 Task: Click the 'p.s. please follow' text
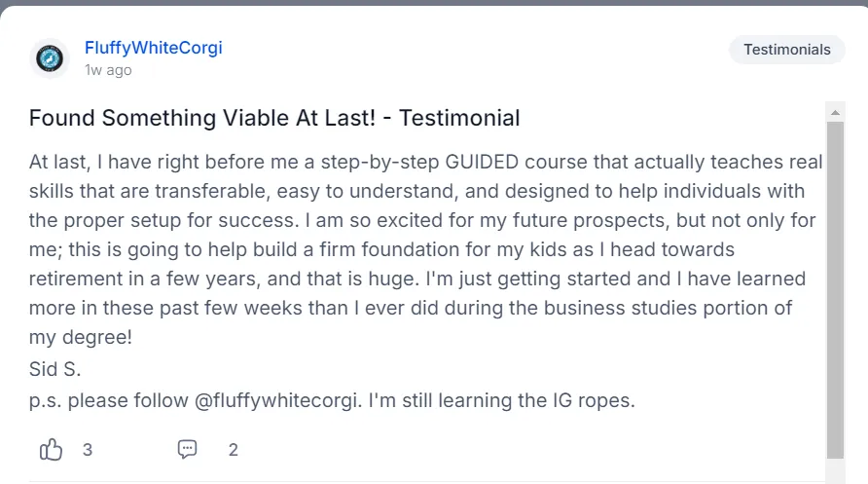(x=109, y=400)
